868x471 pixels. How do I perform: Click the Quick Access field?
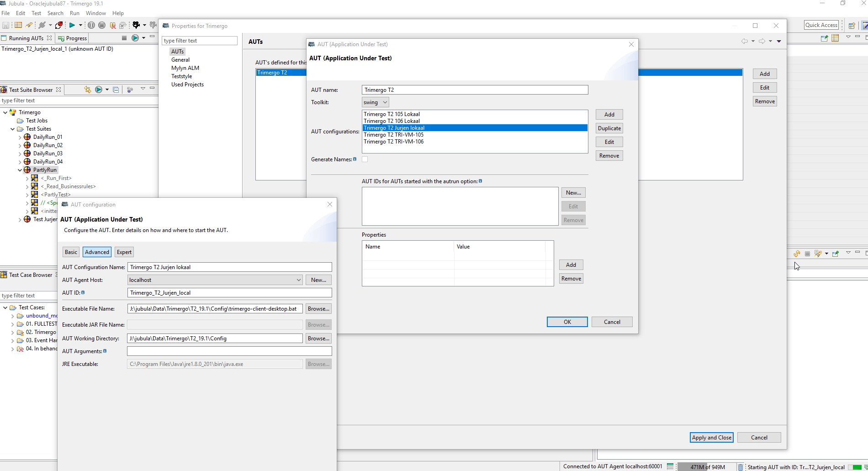[x=821, y=25]
